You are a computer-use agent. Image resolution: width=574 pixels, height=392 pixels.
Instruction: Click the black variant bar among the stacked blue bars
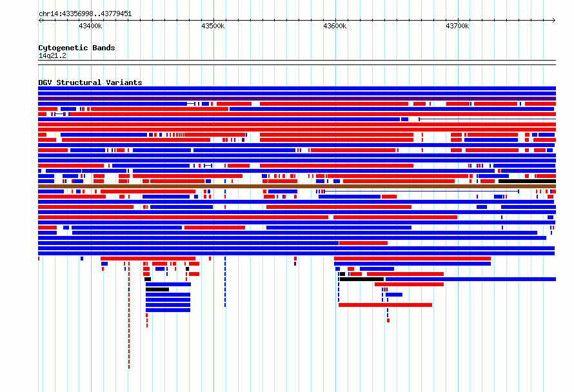pyautogui.click(x=157, y=289)
